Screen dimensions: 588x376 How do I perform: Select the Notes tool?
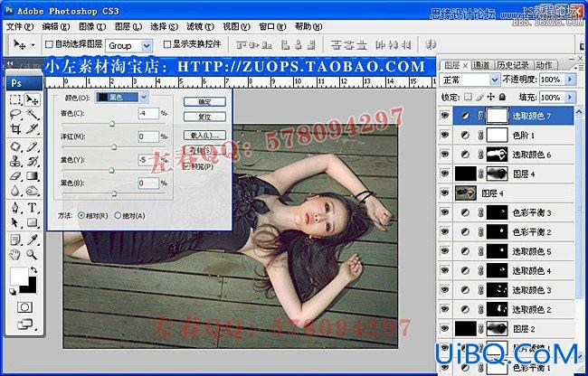(x=15, y=239)
